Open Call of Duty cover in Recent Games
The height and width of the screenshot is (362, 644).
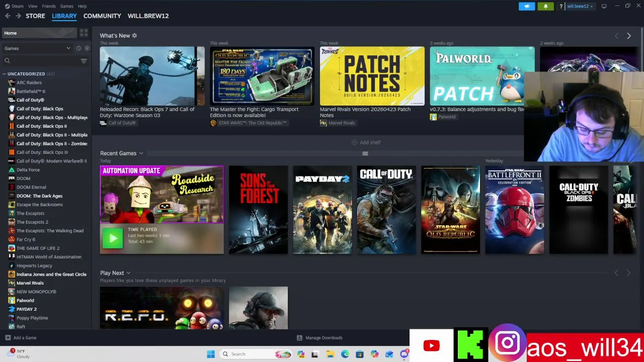[x=386, y=210]
